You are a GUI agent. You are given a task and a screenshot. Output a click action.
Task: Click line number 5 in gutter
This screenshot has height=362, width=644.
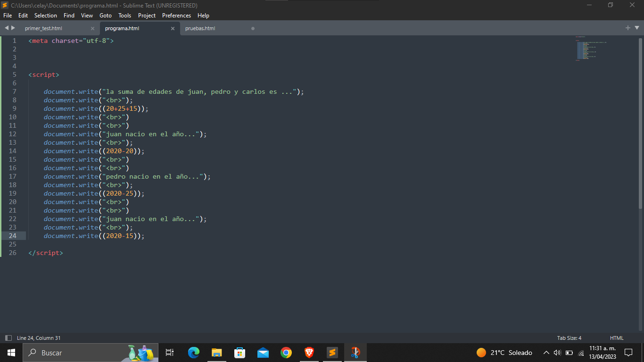(14, 74)
